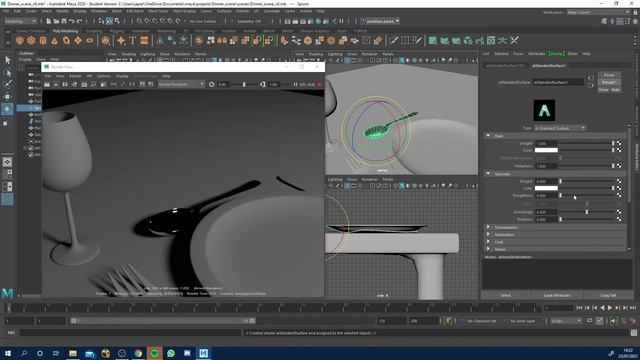The width and height of the screenshot is (640, 360).
Task: Open Options menu in Render View
Action: 104,76
